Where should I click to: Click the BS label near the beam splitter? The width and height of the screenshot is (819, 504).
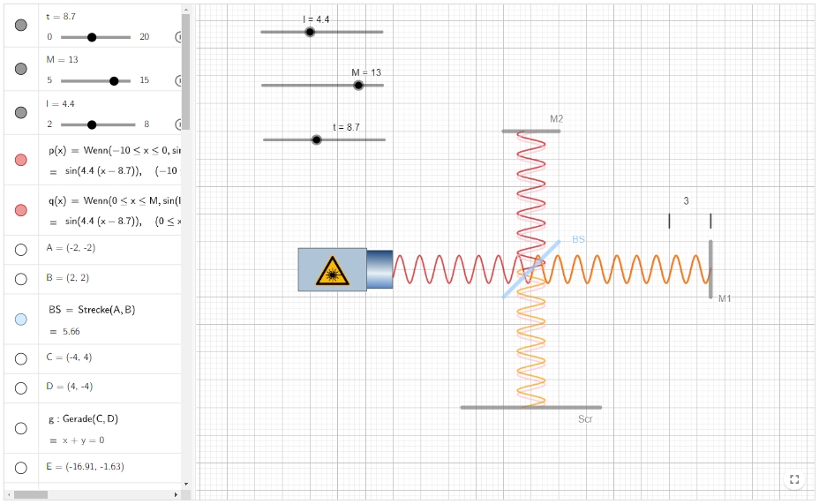coord(579,240)
